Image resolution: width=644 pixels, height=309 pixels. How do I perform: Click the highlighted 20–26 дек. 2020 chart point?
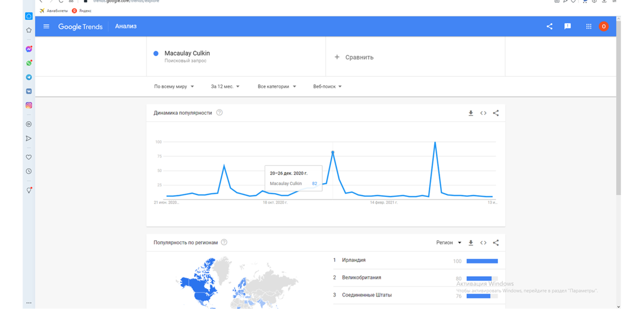(x=333, y=152)
